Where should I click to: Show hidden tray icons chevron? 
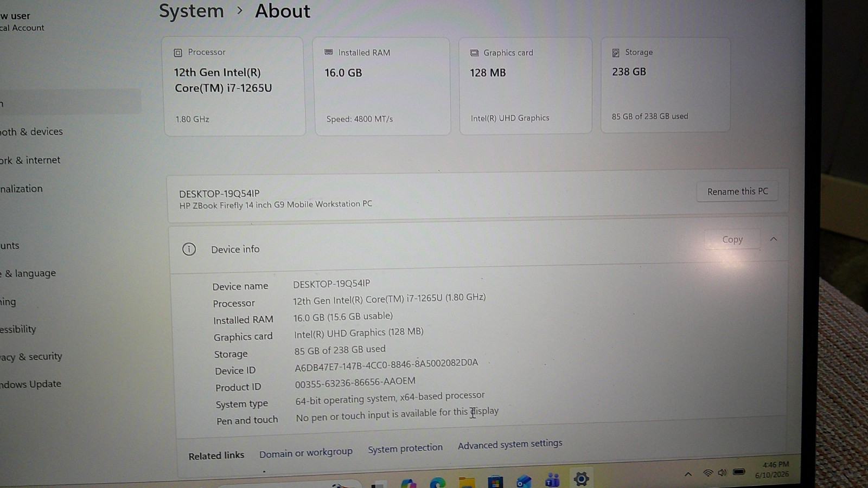coord(688,474)
